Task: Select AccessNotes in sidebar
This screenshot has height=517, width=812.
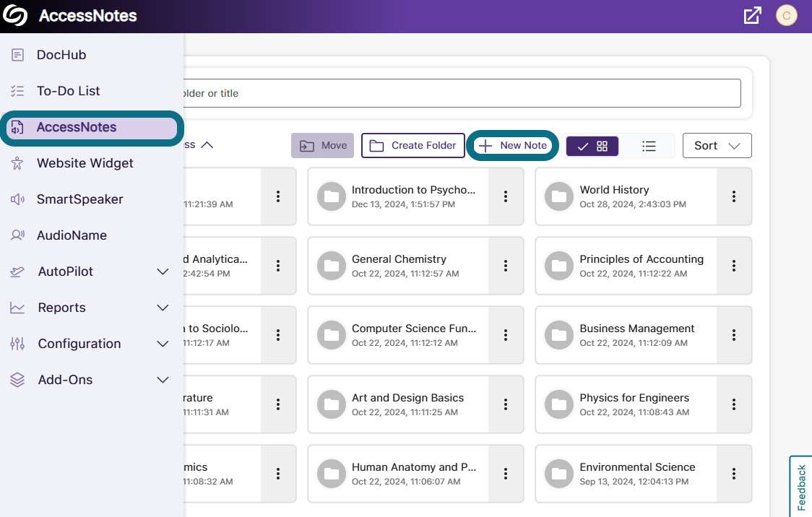Action: (91, 127)
